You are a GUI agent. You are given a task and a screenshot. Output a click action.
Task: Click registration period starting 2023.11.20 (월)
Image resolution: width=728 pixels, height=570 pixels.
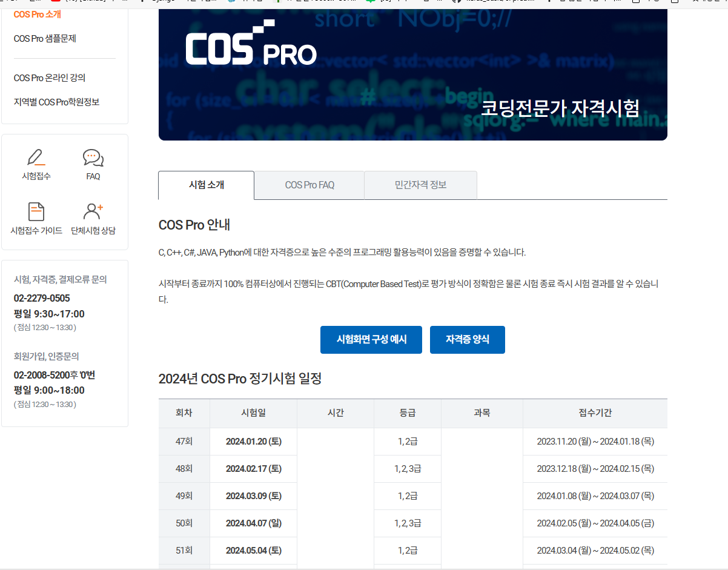click(595, 442)
